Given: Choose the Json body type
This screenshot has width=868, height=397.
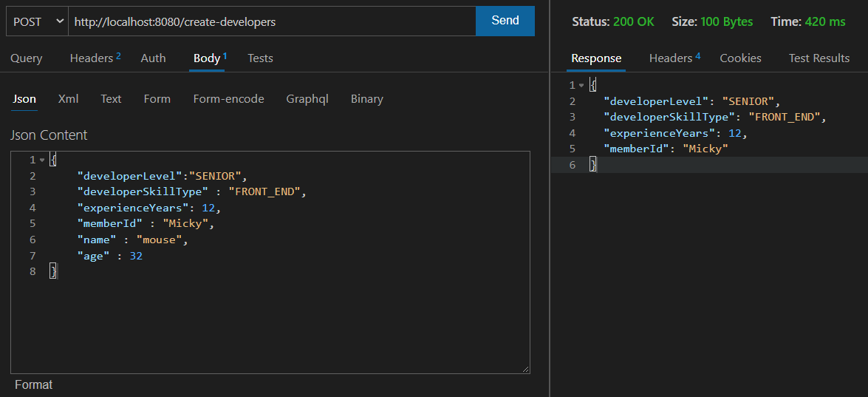Looking at the screenshot, I should [24, 99].
